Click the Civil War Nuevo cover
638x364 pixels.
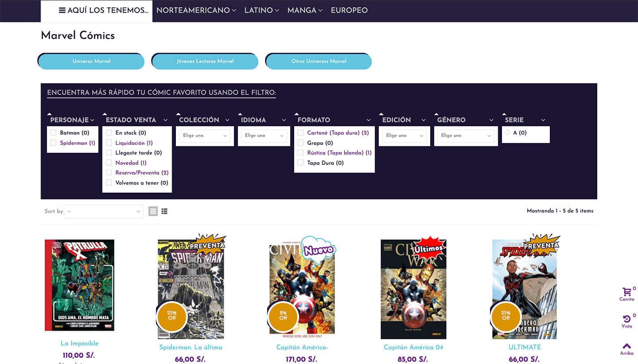[x=302, y=289]
